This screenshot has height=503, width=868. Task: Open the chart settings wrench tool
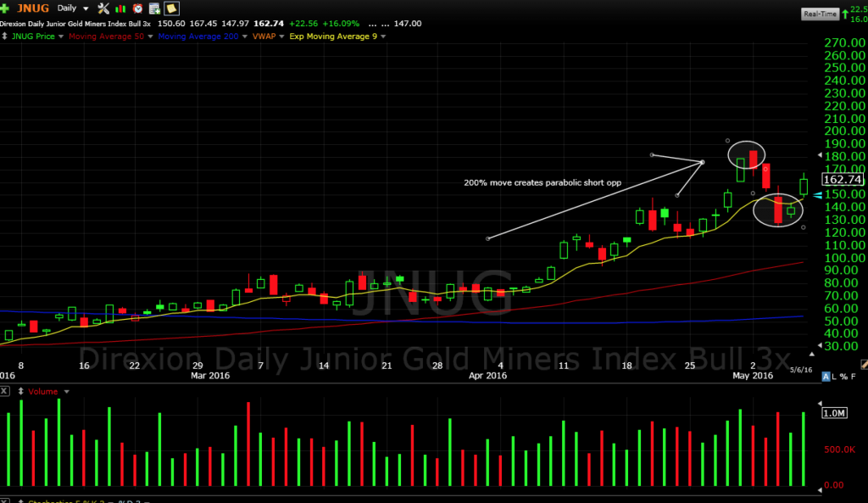pyautogui.click(x=103, y=8)
